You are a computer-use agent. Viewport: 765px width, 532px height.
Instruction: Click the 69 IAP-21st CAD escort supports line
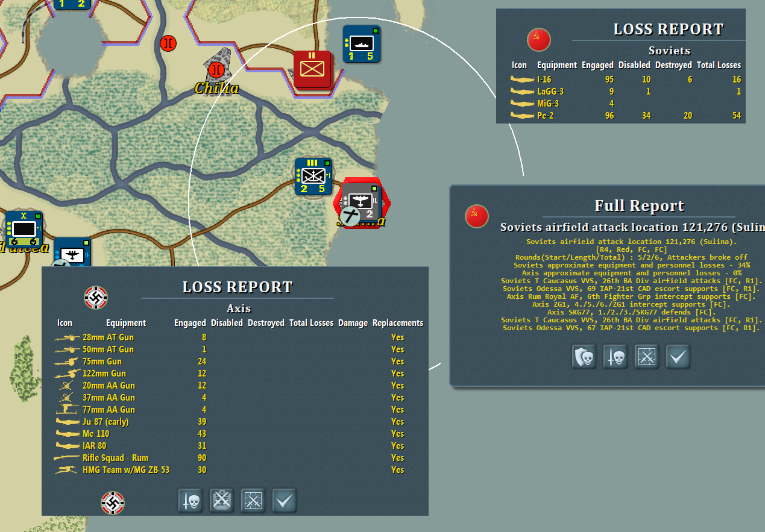click(x=631, y=289)
